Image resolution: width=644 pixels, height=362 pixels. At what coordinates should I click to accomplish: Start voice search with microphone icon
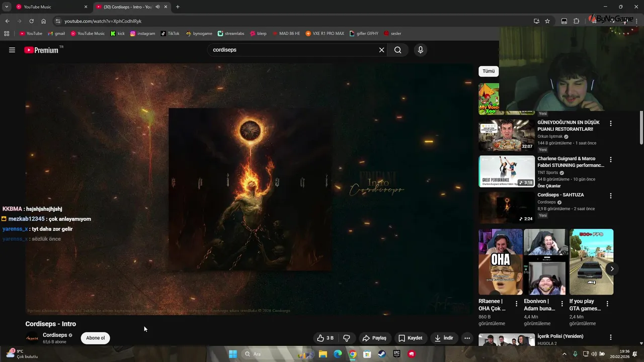421,50
